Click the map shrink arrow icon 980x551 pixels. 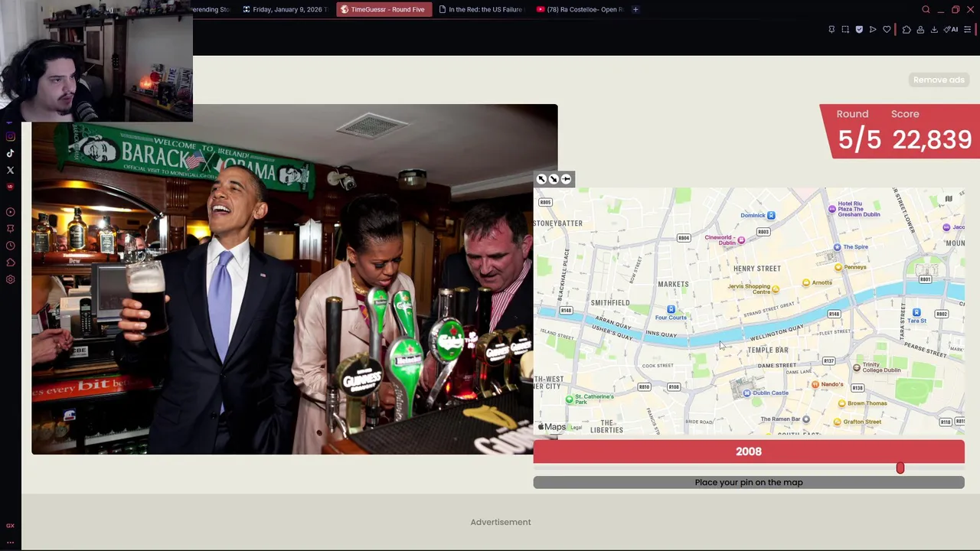(554, 179)
